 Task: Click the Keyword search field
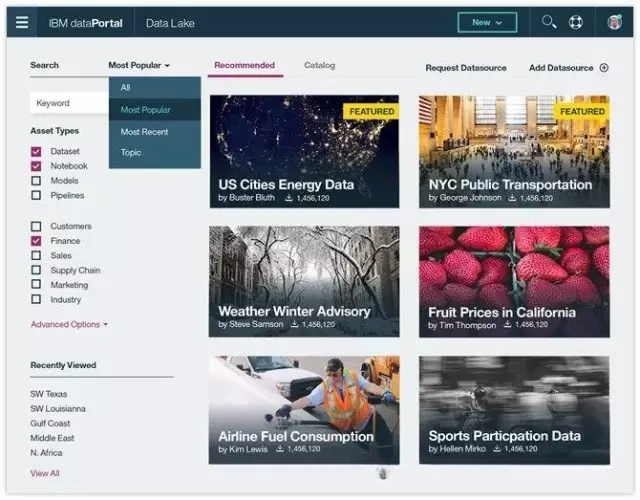(69, 103)
